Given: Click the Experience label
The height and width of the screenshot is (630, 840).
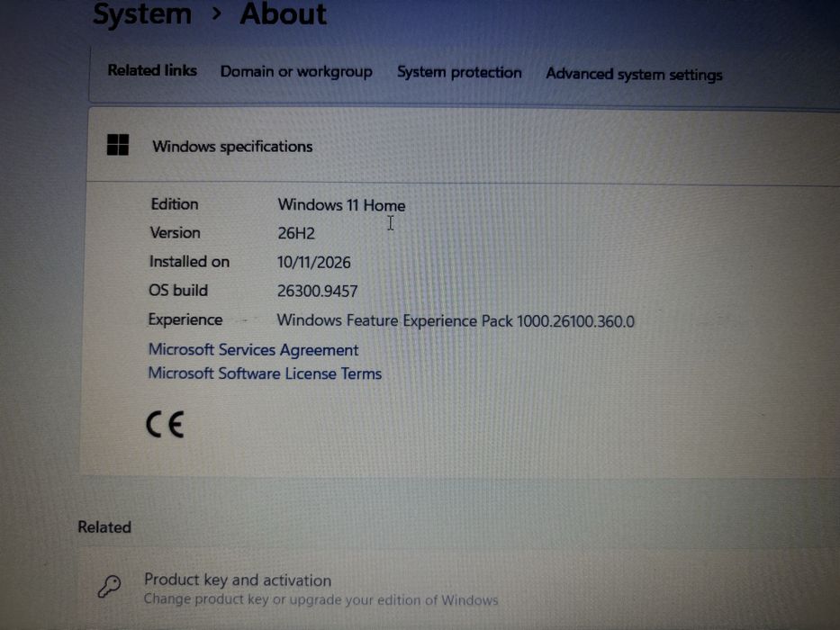Looking at the screenshot, I should [x=185, y=319].
